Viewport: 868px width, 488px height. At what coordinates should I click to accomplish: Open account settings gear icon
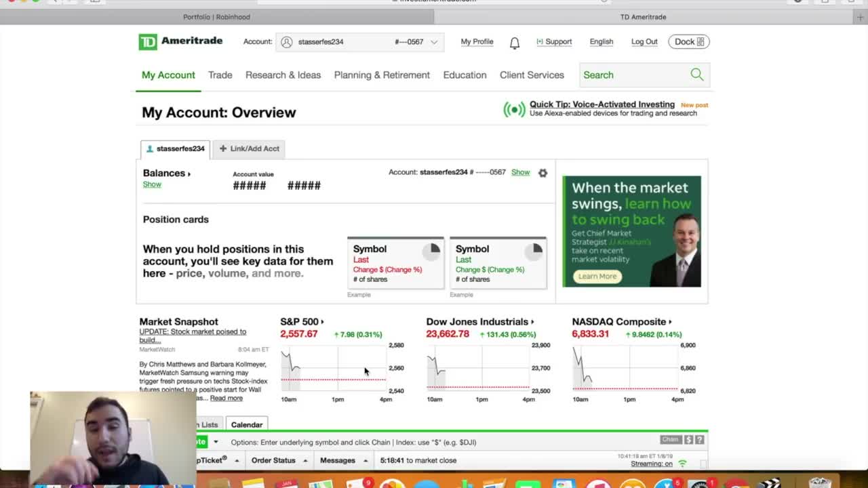(x=542, y=173)
